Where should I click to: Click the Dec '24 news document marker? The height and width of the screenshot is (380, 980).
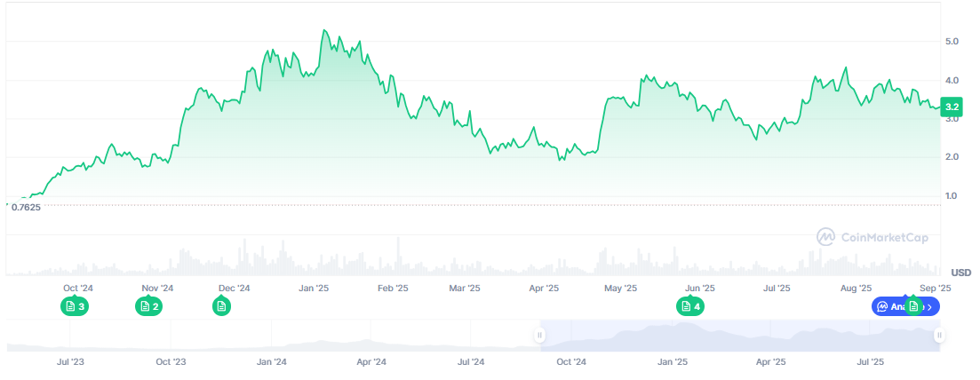click(x=222, y=306)
